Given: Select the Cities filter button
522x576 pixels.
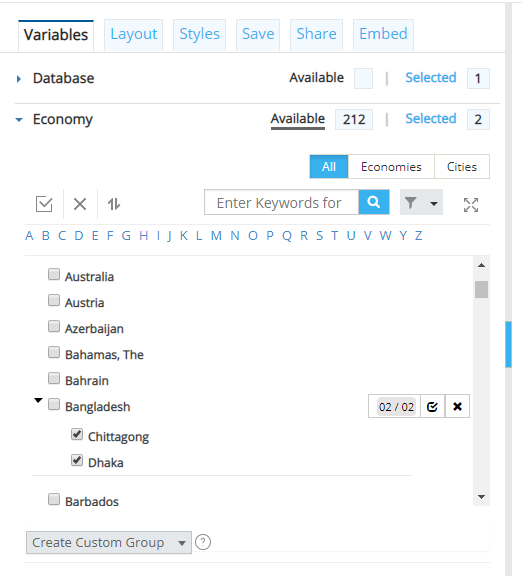Looking at the screenshot, I should pyautogui.click(x=462, y=167).
